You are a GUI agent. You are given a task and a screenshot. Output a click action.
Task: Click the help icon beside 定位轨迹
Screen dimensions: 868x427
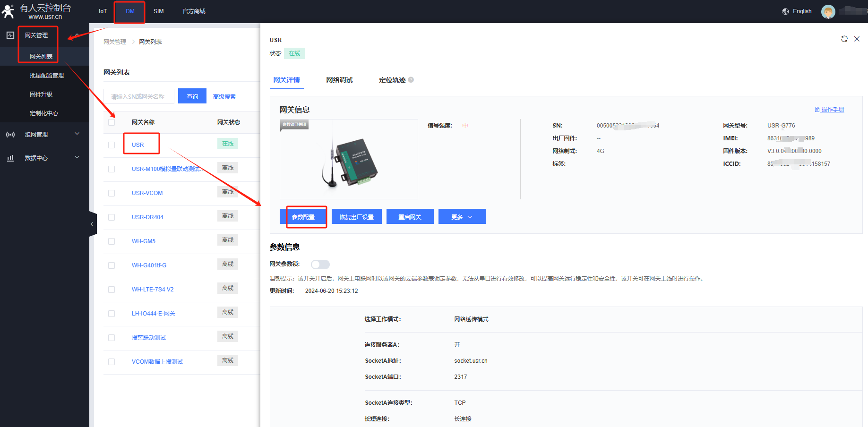coord(411,80)
